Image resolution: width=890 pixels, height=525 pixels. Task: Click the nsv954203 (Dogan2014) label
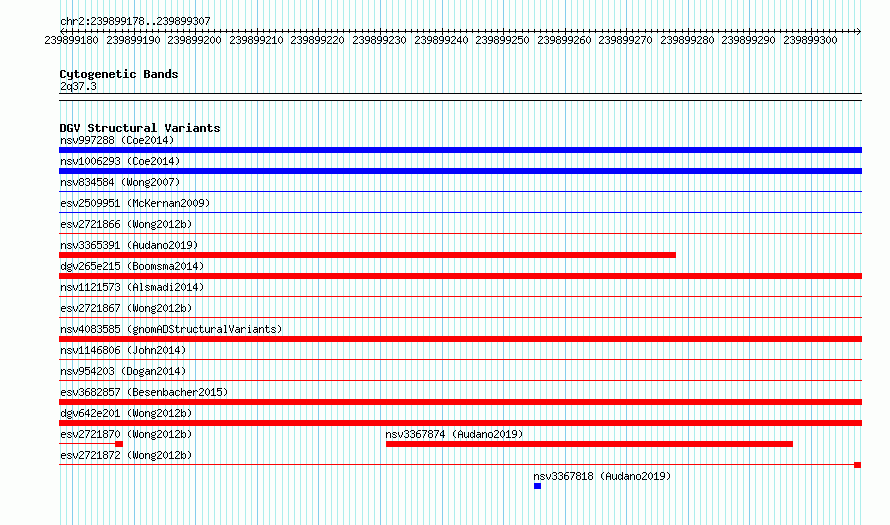[123, 371]
